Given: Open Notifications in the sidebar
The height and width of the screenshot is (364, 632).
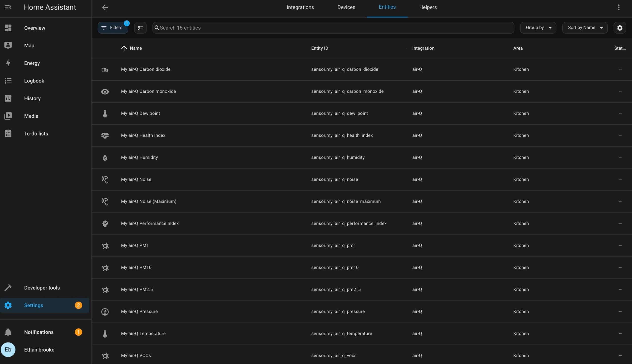Looking at the screenshot, I should point(44,332).
